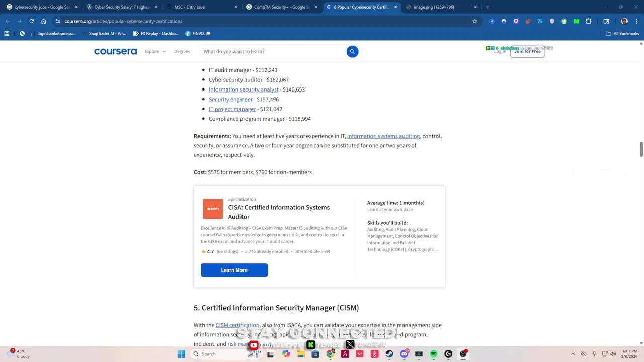Open the Logitech G Hub taskbar icon
The image size is (644, 362).
coord(448,354)
